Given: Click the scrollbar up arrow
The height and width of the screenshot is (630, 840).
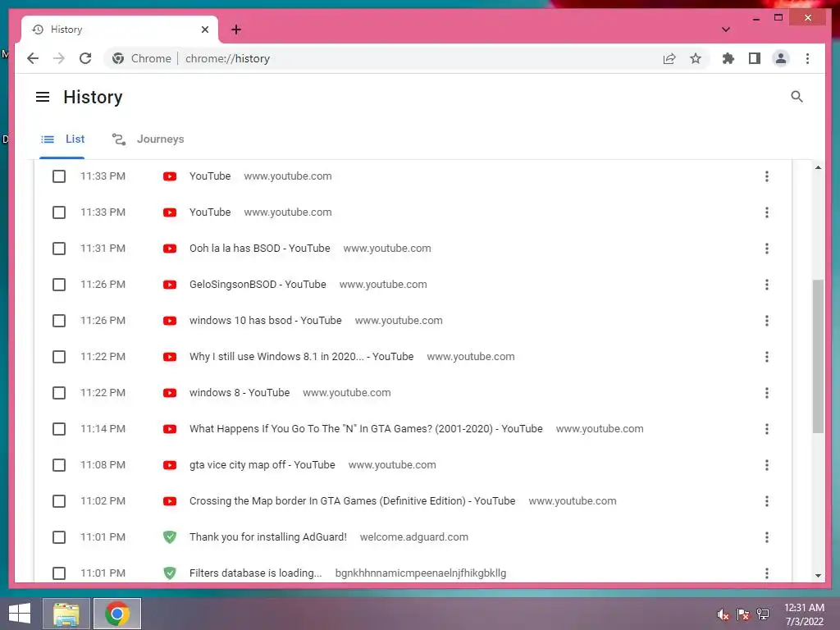Looking at the screenshot, I should (818, 167).
